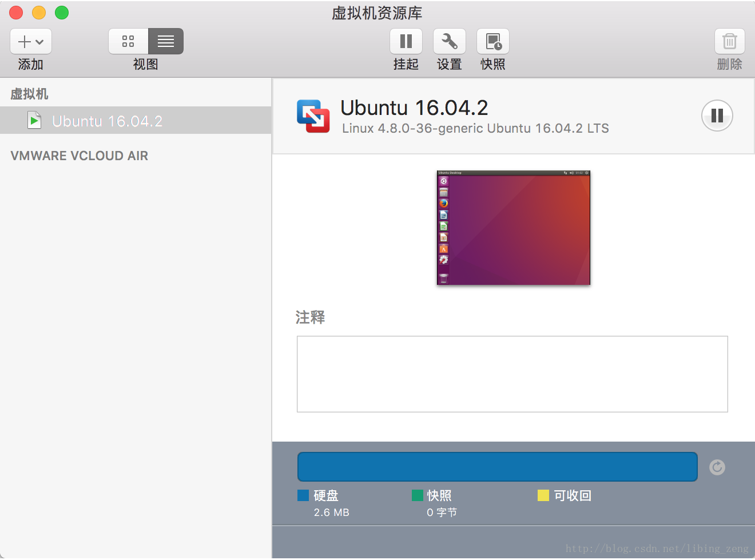
Task: Click the VMWARE VCLOUD AIR sidebar section
Action: point(80,156)
